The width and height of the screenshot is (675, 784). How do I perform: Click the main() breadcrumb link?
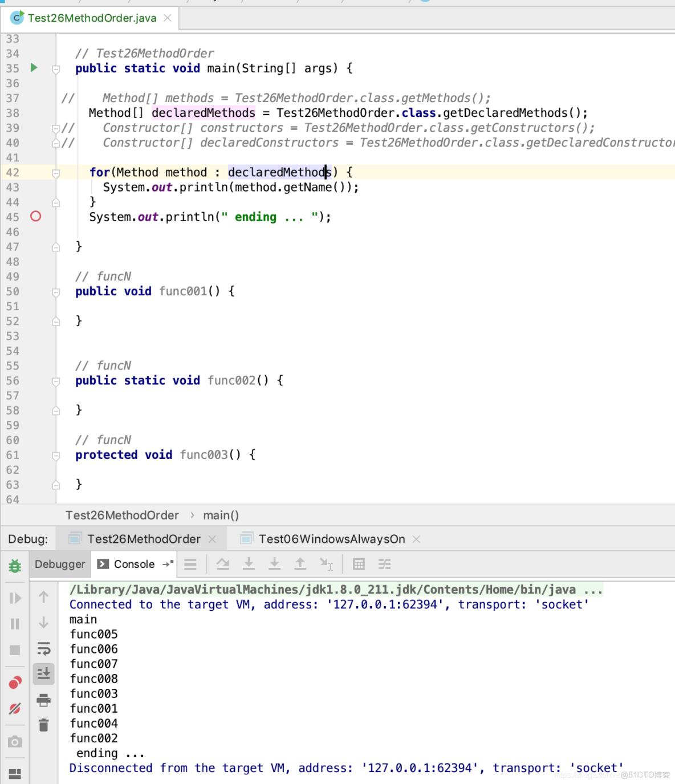click(x=221, y=515)
